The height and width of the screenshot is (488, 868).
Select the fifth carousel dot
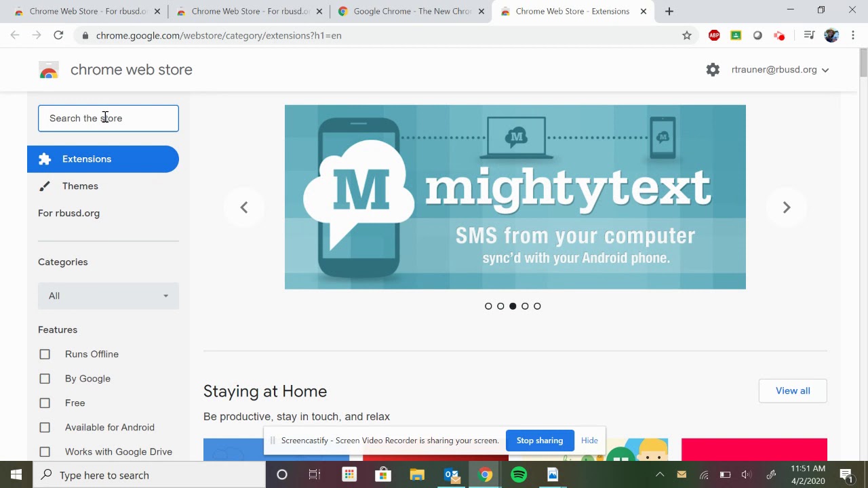(537, 306)
